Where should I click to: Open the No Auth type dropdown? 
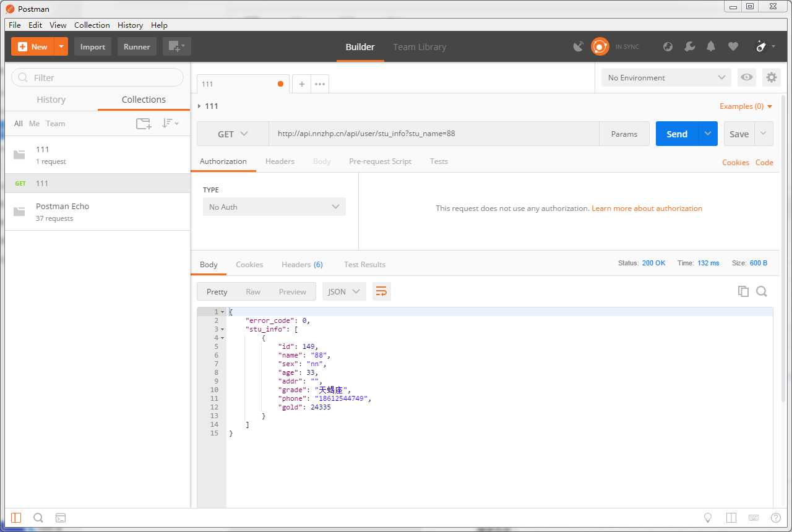[x=274, y=207]
